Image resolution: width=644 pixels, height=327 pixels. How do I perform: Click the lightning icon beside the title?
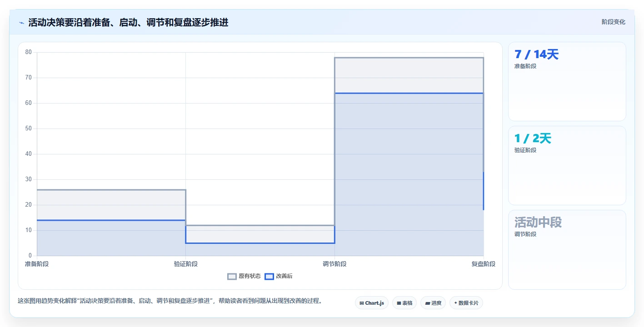tap(21, 23)
